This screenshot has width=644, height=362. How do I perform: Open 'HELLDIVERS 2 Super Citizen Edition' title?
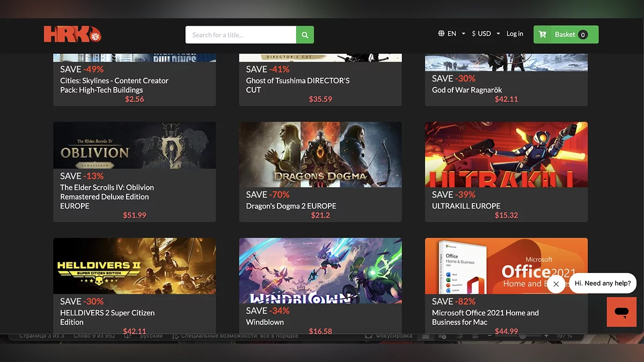click(x=107, y=317)
